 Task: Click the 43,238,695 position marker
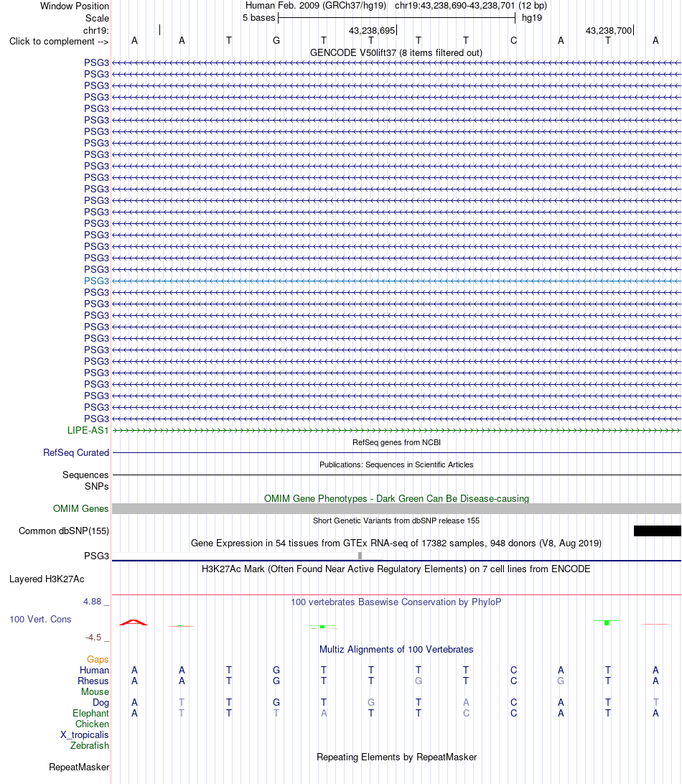click(372, 30)
